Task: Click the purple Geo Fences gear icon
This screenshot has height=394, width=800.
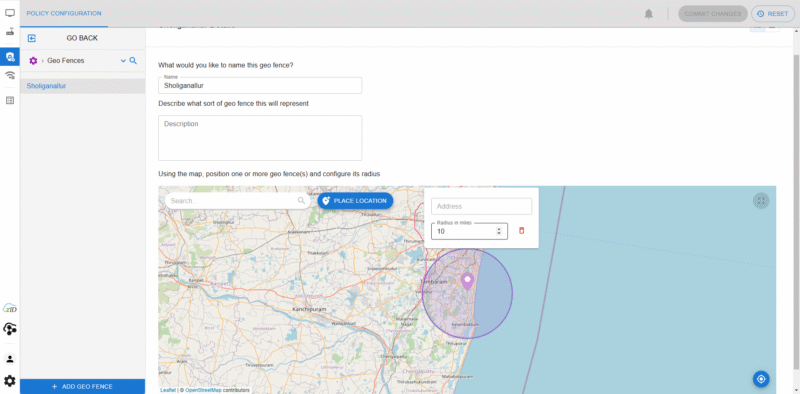Action: click(33, 61)
